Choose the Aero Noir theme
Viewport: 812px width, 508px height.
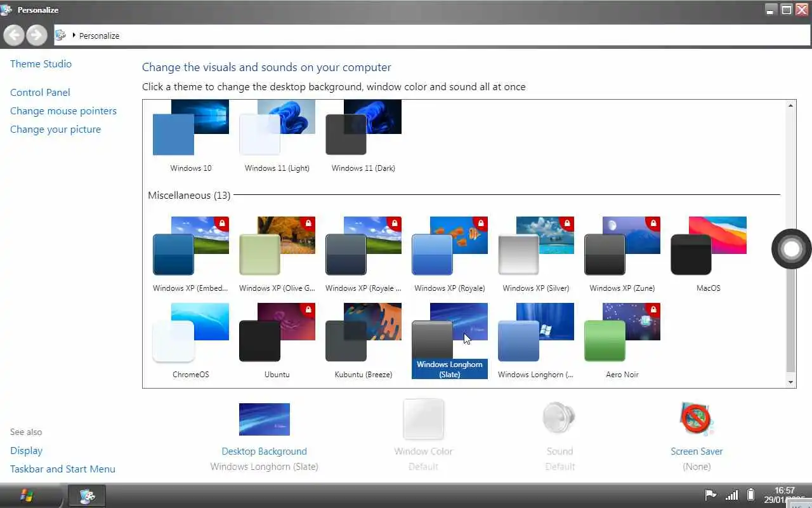(622, 340)
